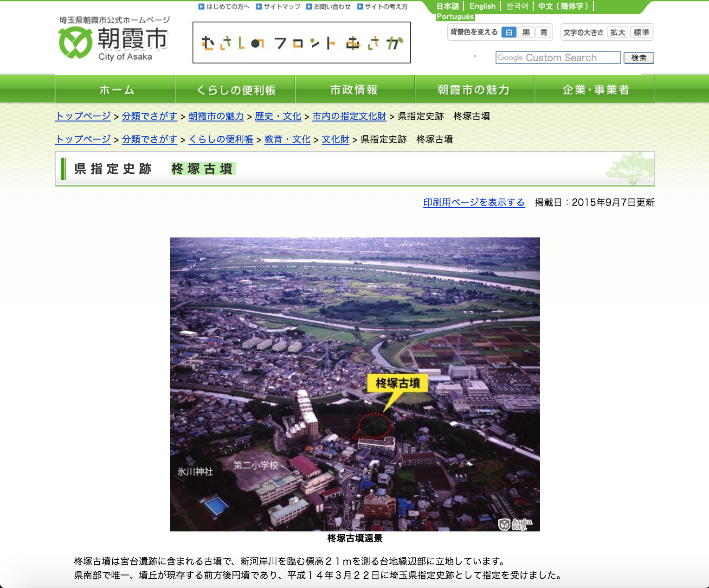Switch language to Korean 한국어

click(x=517, y=6)
